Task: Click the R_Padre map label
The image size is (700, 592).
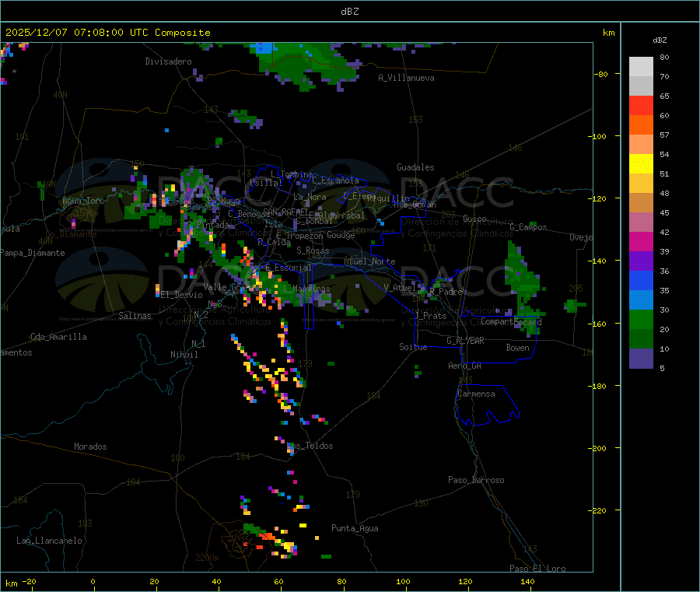Action: click(446, 292)
